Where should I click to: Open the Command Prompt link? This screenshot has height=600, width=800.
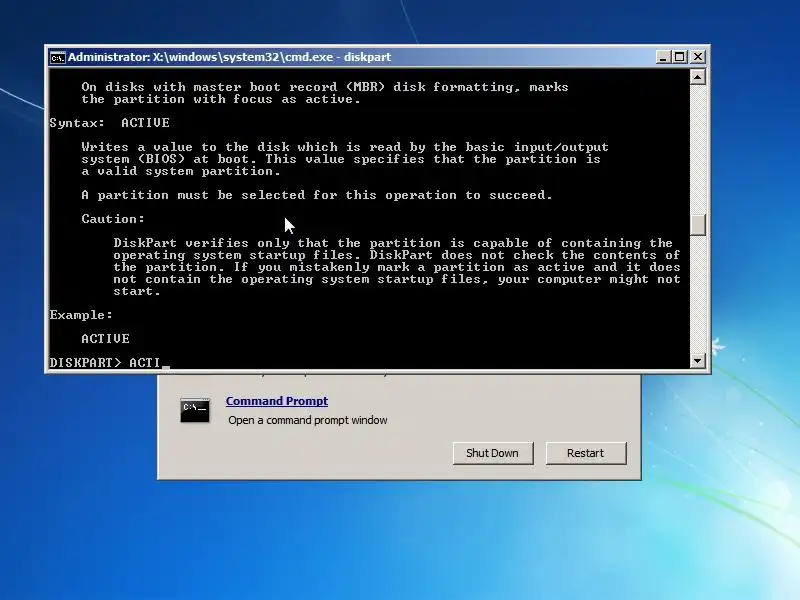(x=277, y=401)
